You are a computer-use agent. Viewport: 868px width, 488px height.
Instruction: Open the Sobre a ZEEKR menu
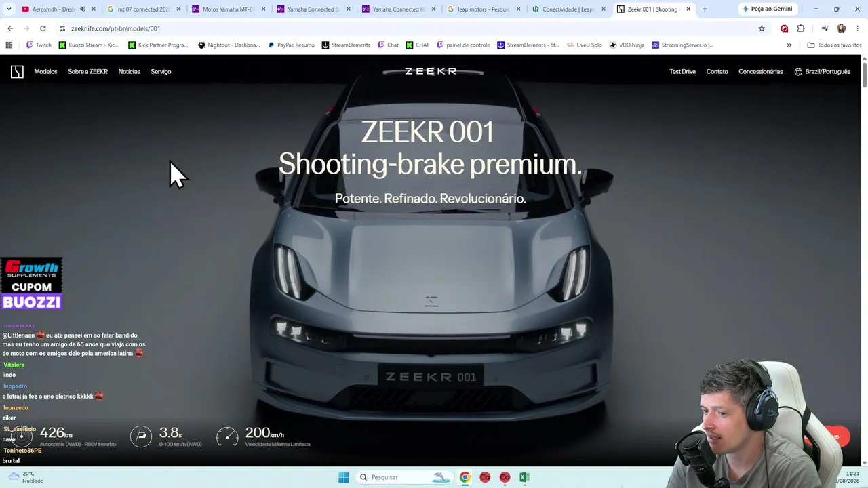point(87,72)
